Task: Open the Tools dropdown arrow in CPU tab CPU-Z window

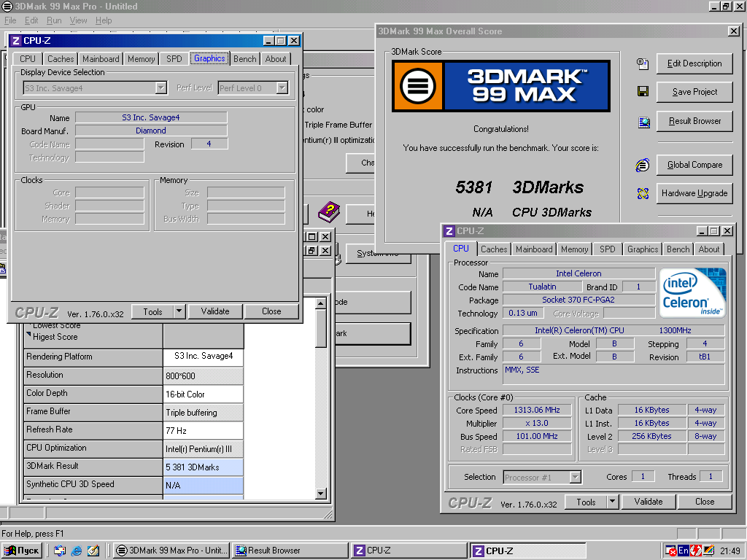Action: (x=612, y=502)
